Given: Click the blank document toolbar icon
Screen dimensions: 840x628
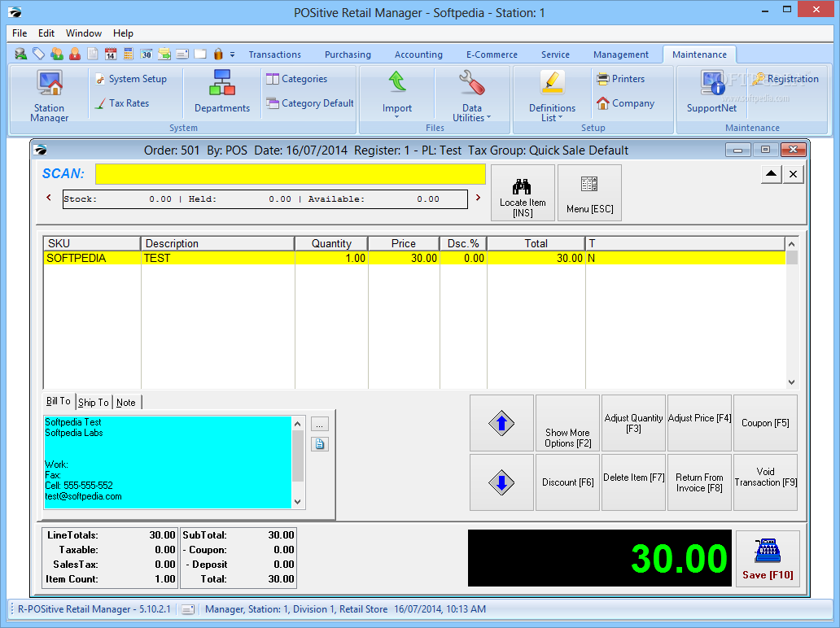Looking at the screenshot, I should coord(93,54).
